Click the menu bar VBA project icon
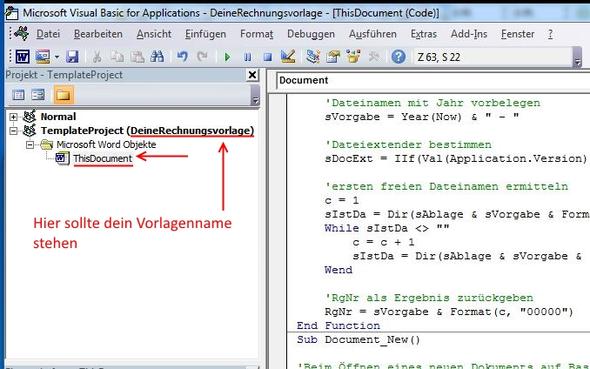Image resolution: width=590 pixels, height=369 pixels. click(21, 34)
